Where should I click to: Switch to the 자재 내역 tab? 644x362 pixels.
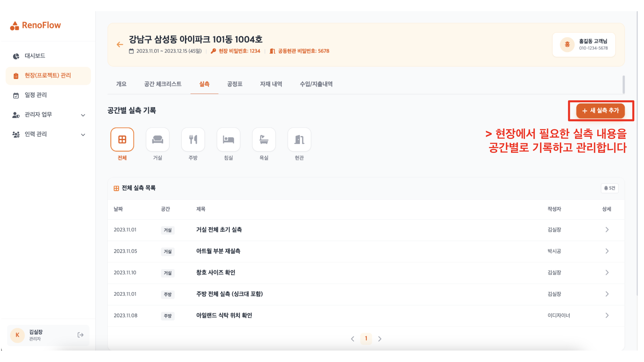(271, 84)
